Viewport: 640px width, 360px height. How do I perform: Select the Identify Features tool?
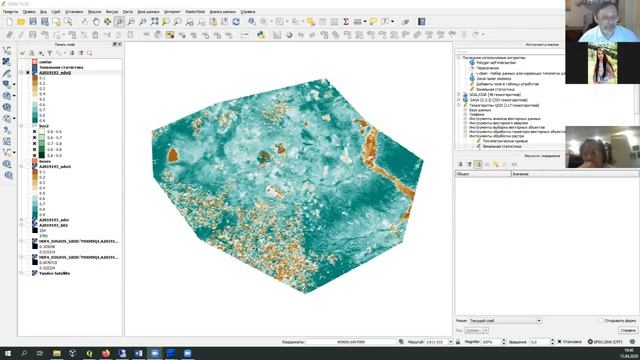tap(252, 22)
